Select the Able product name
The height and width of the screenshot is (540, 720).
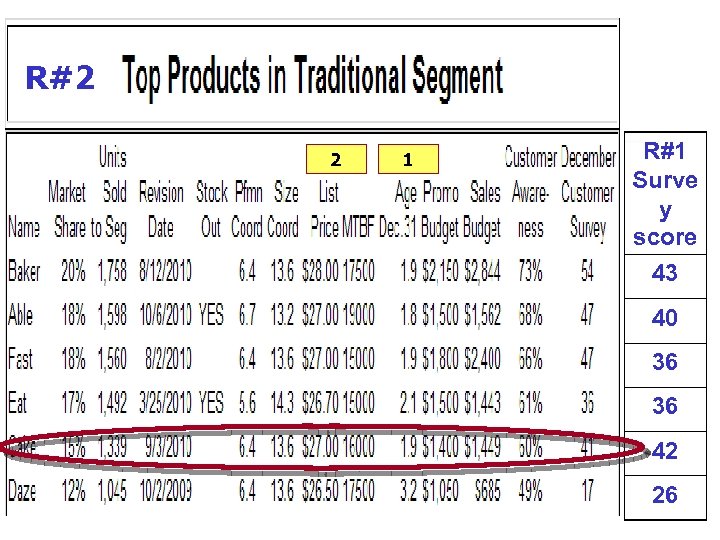(x=21, y=315)
